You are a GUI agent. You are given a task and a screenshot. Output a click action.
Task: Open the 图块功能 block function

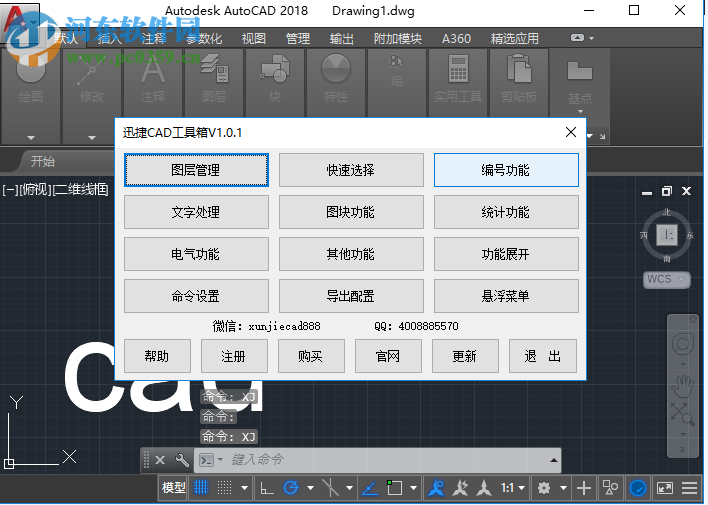[351, 212]
